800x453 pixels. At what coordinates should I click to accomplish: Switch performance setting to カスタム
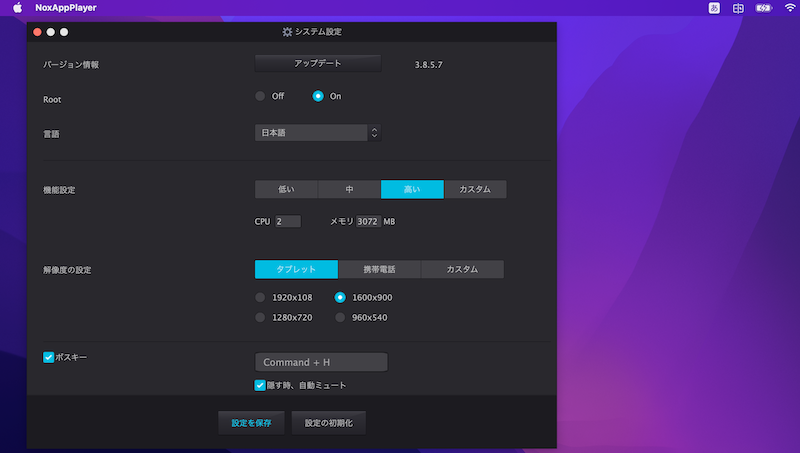pos(475,190)
